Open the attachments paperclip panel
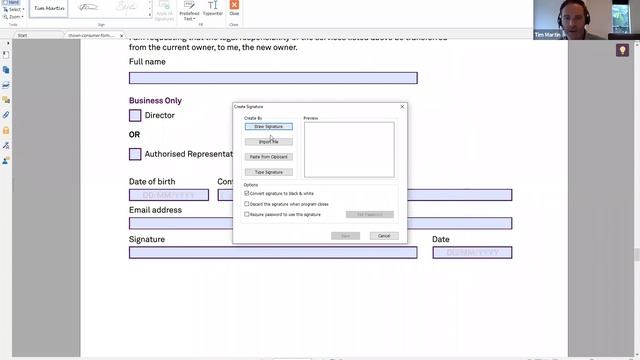 pyautogui.click(x=6, y=115)
